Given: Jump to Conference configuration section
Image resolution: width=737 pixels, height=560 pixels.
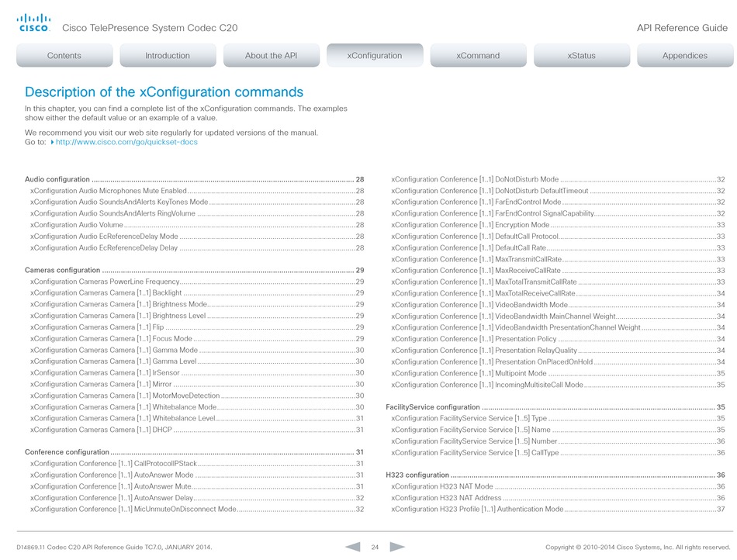Looking at the screenshot, I should tap(194, 452).
